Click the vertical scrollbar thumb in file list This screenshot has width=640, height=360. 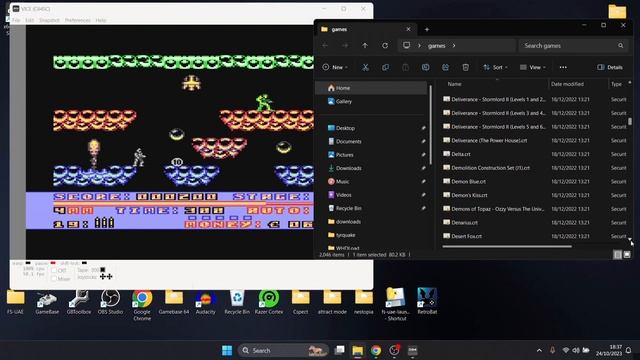click(630, 121)
